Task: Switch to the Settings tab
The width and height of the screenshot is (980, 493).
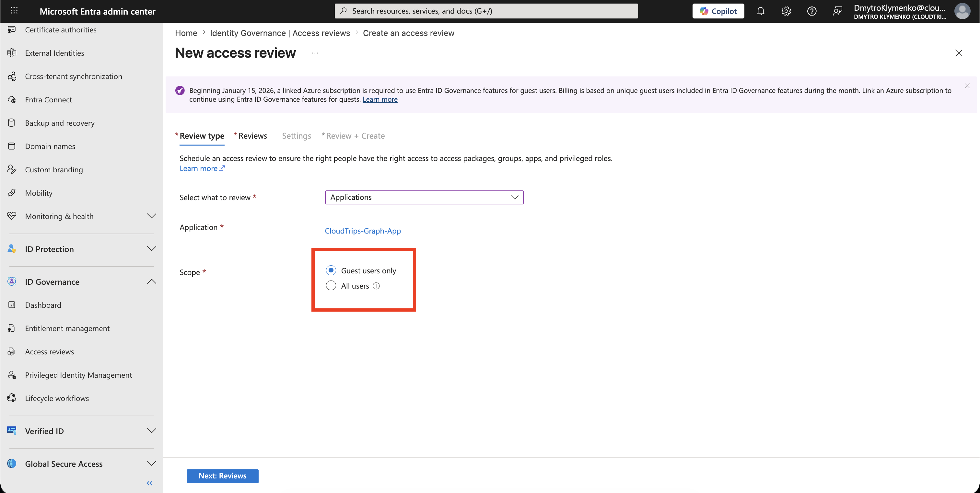Action: click(x=296, y=136)
